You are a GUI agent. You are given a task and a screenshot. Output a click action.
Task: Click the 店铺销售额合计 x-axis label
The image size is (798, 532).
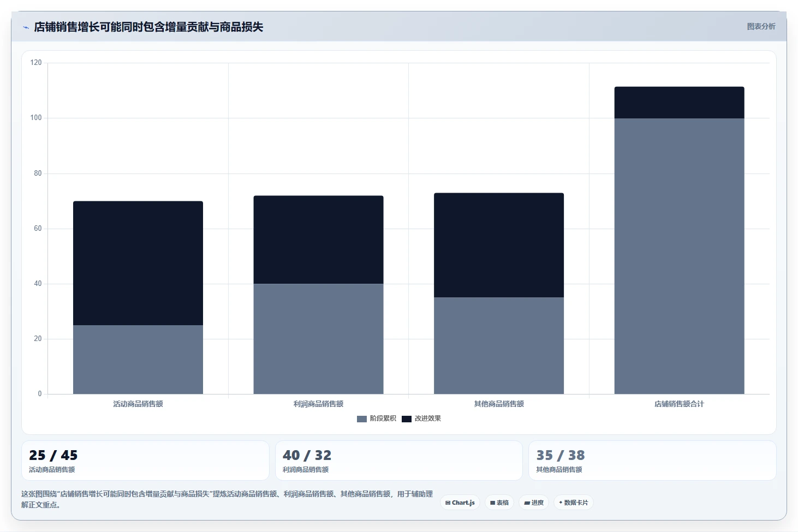(x=679, y=404)
